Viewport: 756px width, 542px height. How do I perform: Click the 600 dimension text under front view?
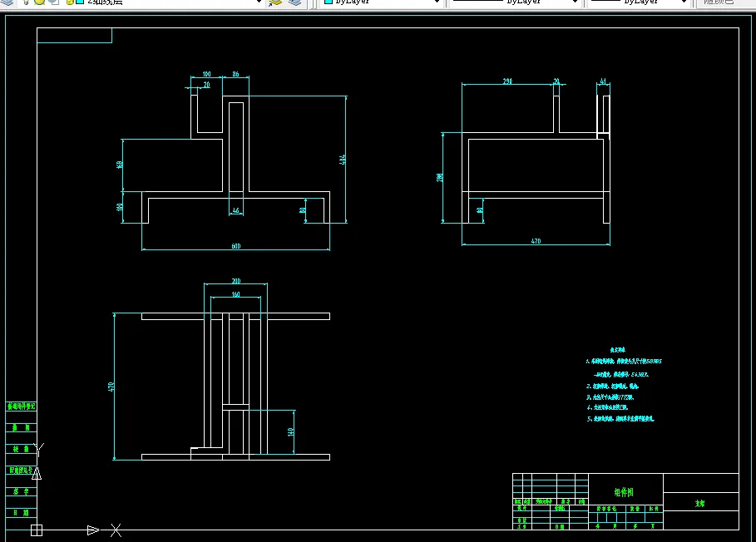point(235,246)
